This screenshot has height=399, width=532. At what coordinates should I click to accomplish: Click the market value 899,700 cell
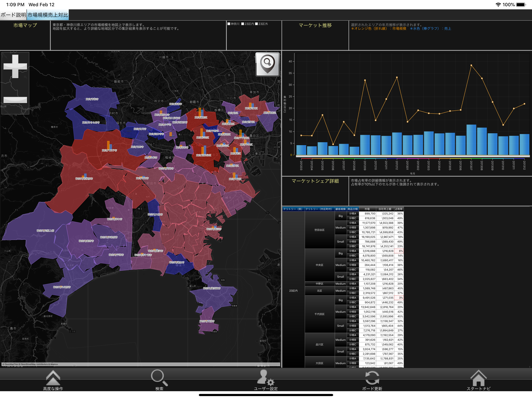pyautogui.click(x=367, y=214)
